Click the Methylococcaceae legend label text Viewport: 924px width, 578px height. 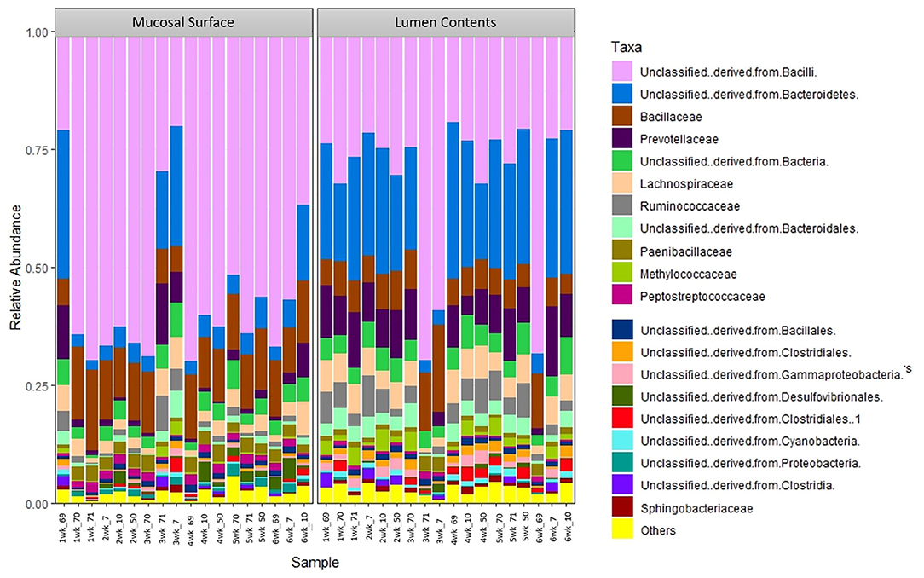(x=688, y=274)
